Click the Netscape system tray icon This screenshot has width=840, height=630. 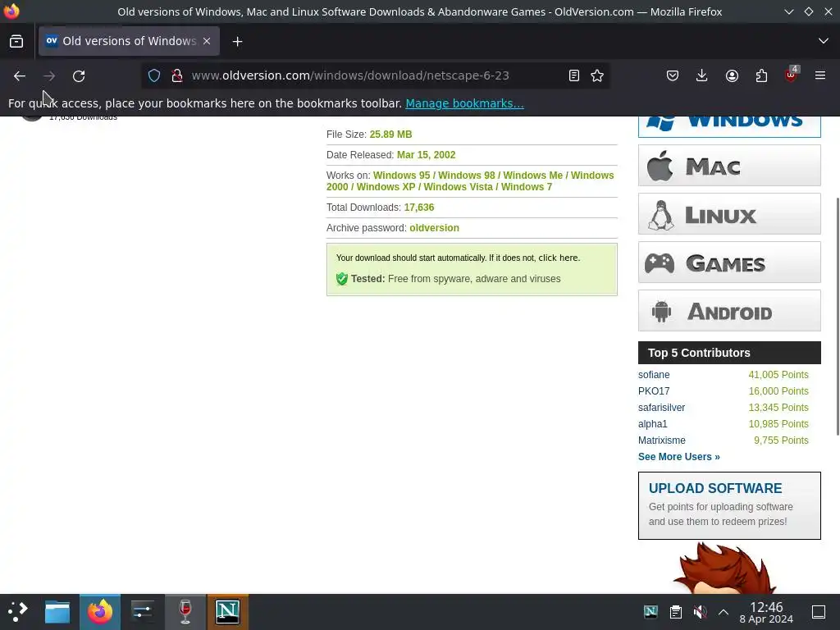pyautogui.click(x=651, y=612)
